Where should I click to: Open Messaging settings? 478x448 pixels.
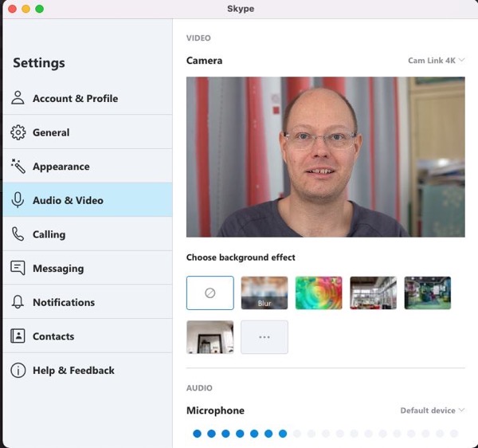(x=88, y=268)
